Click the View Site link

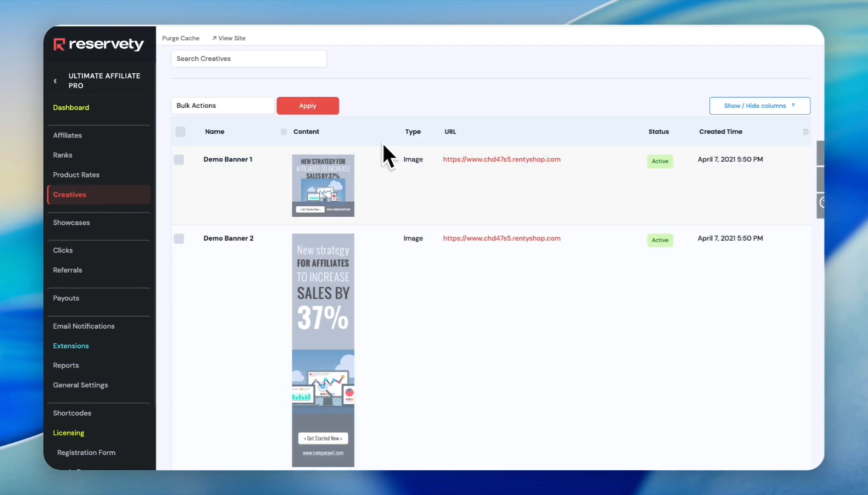pos(228,38)
